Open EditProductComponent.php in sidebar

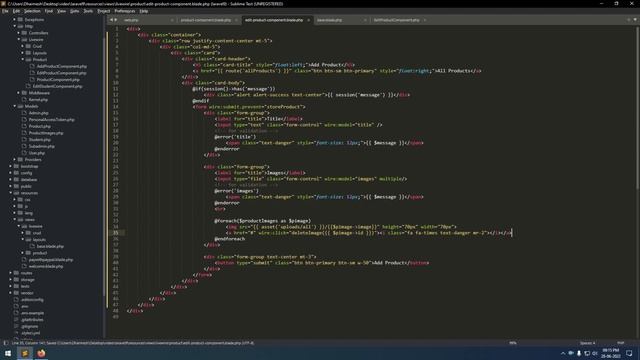[62, 73]
